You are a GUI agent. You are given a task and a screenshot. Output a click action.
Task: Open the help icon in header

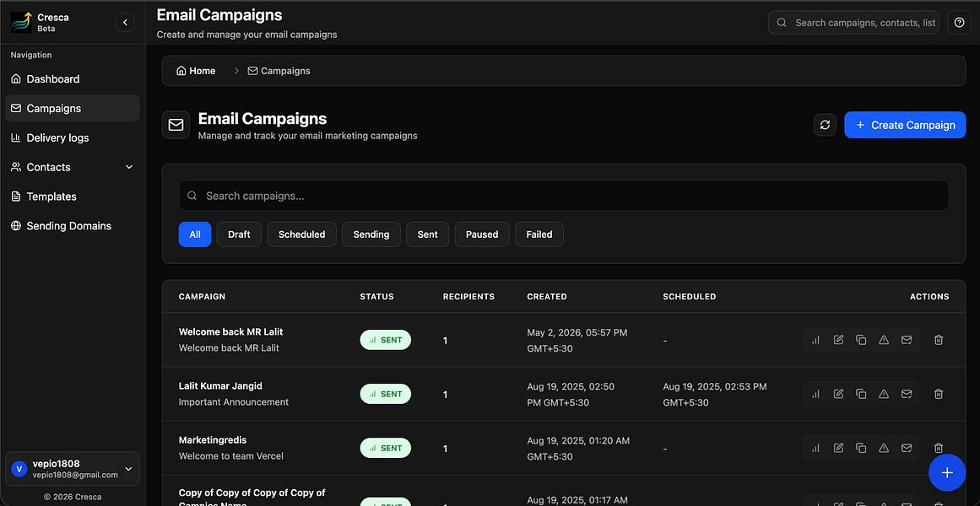(960, 23)
